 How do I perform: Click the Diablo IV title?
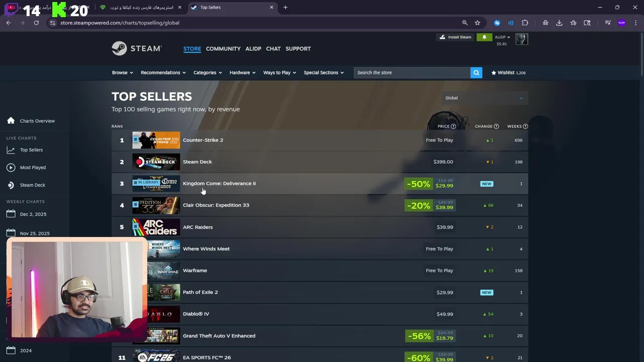tap(196, 314)
